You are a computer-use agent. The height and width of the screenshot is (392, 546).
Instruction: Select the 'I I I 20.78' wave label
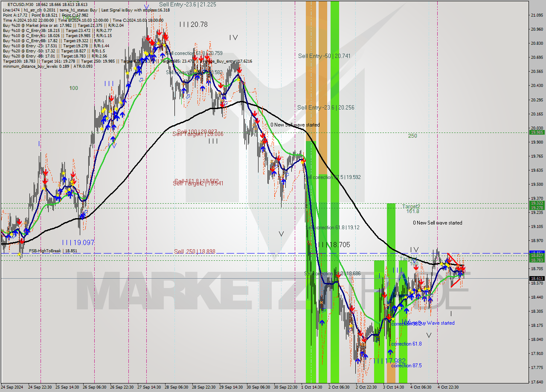193,25
